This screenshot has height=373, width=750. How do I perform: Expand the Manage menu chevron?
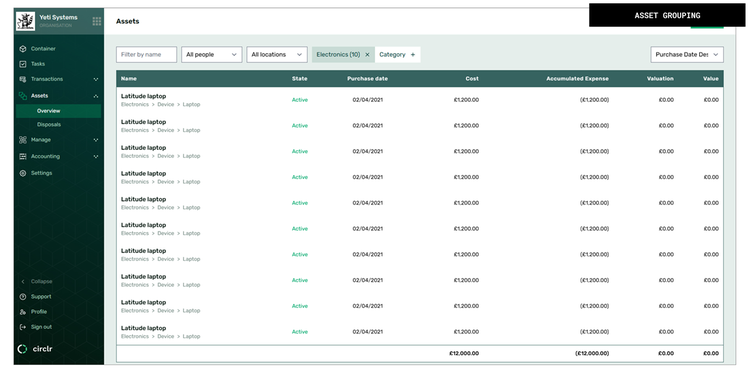click(96, 140)
